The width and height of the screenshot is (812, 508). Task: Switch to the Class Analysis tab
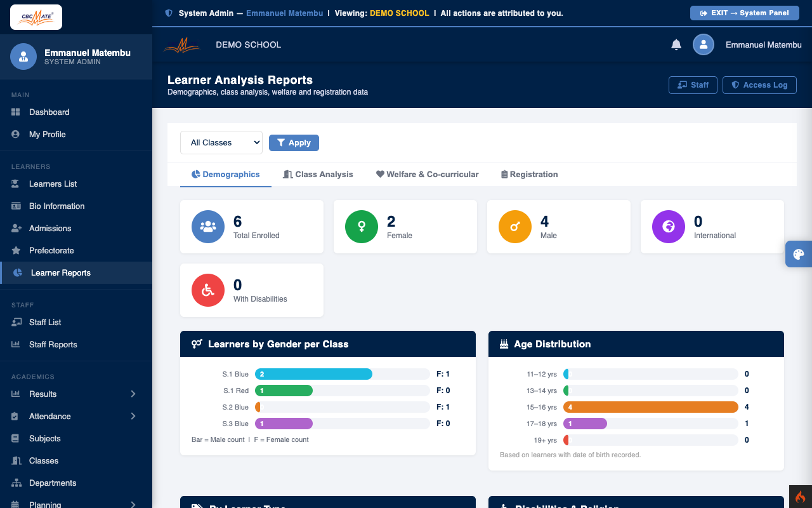pyautogui.click(x=318, y=174)
